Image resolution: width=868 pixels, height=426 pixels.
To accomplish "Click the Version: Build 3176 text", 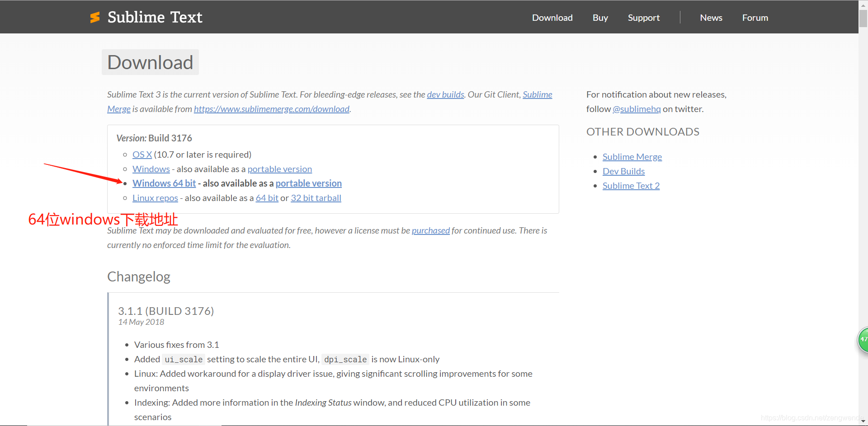I will (x=154, y=138).
